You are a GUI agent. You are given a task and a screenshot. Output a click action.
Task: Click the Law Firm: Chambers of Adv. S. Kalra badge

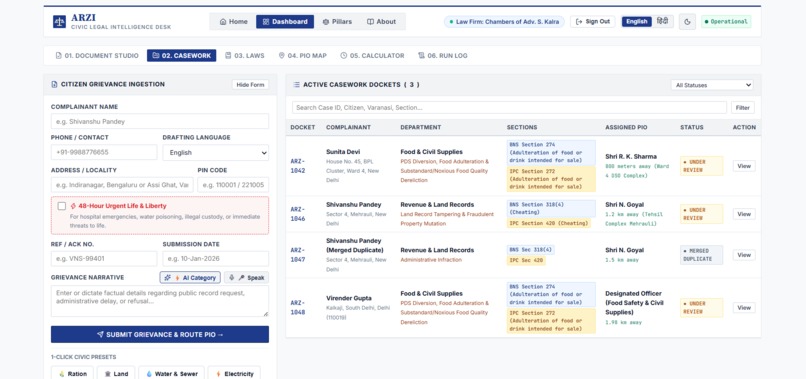click(x=504, y=22)
